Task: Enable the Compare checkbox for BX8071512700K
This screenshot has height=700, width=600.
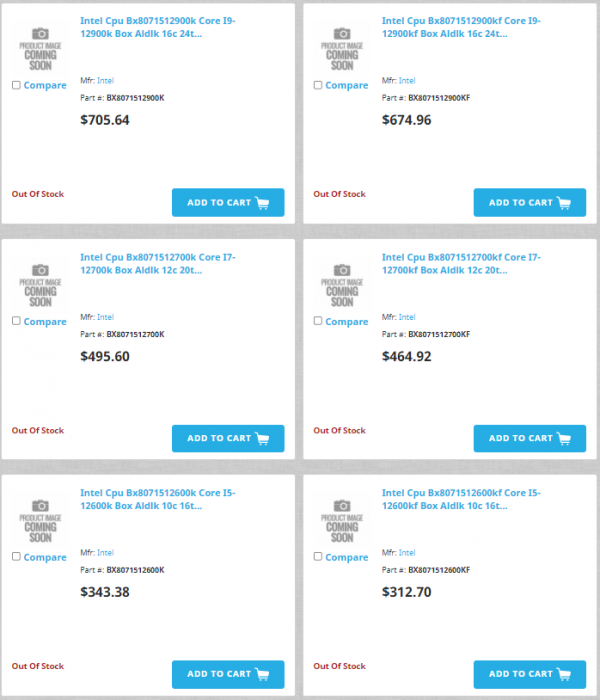Action: click(x=16, y=321)
